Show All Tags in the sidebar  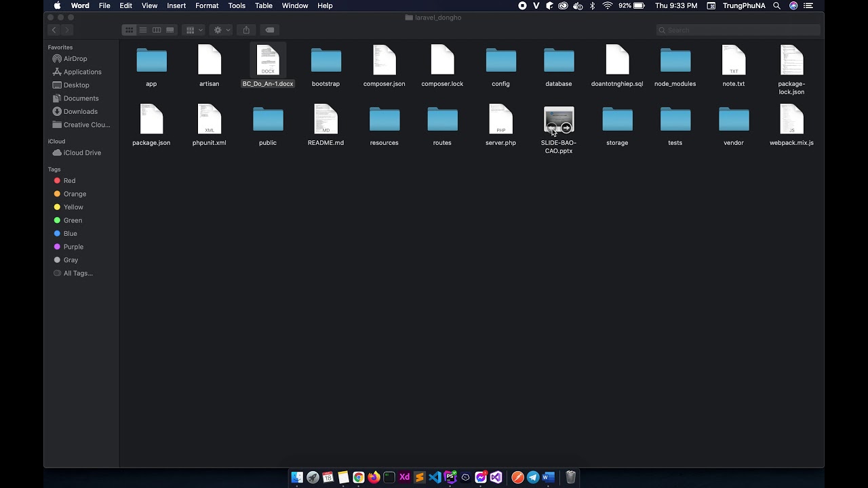click(x=78, y=273)
